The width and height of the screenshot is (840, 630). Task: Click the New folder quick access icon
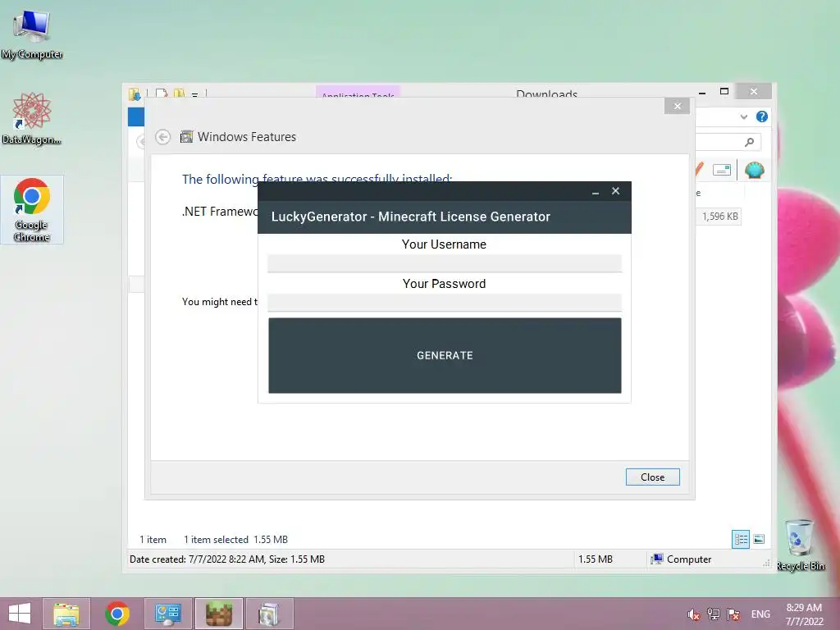coord(179,94)
